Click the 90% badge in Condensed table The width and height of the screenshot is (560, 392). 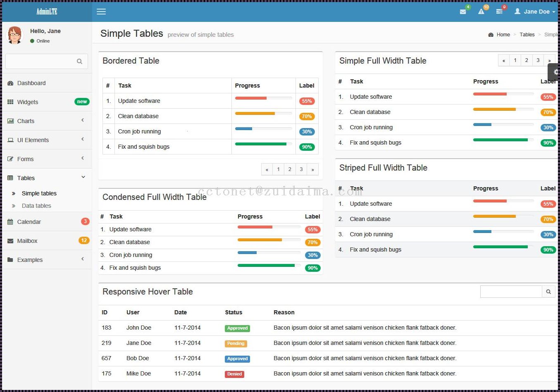pyautogui.click(x=312, y=268)
